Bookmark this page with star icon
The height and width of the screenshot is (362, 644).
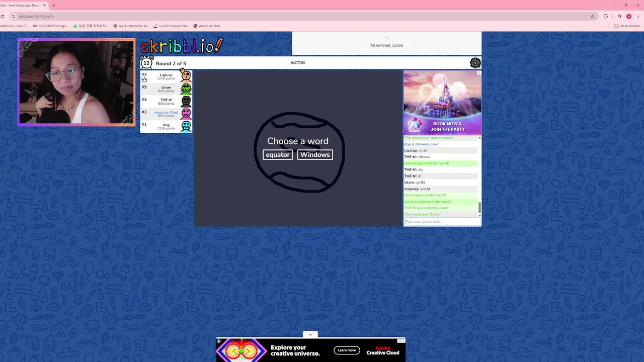tap(592, 17)
